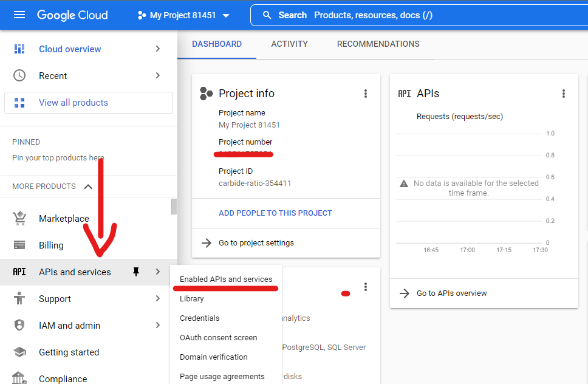The width and height of the screenshot is (588, 384).
Task: Click the Support person icon
Action: pyautogui.click(x=19, y=298)
